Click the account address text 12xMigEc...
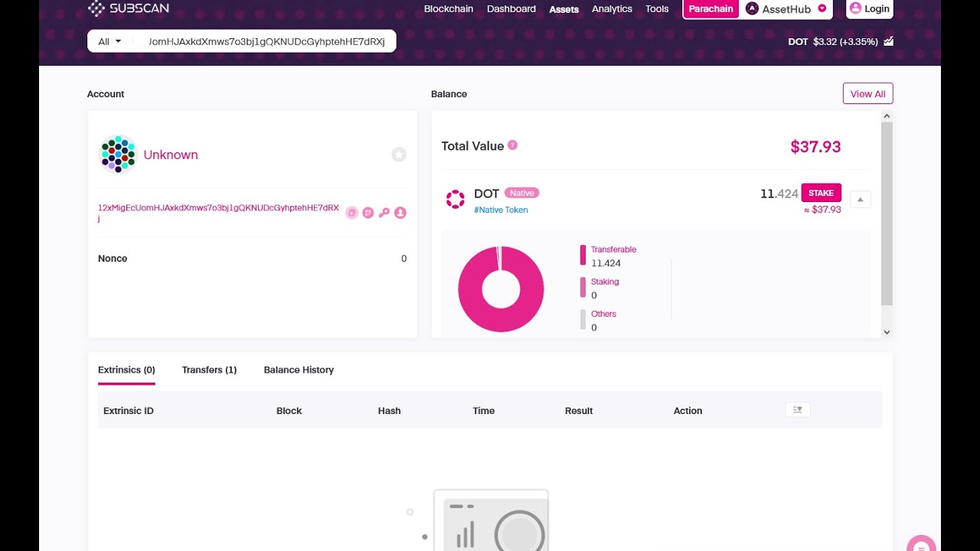 click(x=218, y=213)
